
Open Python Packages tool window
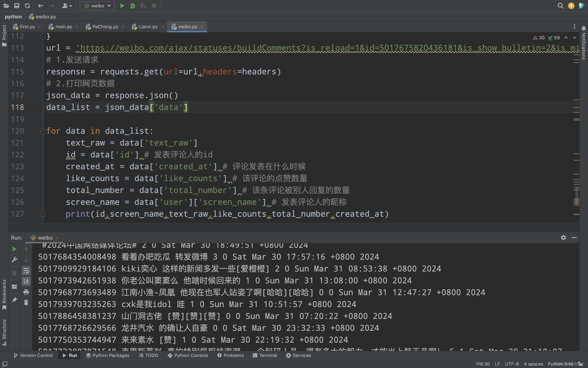point(107,355)
